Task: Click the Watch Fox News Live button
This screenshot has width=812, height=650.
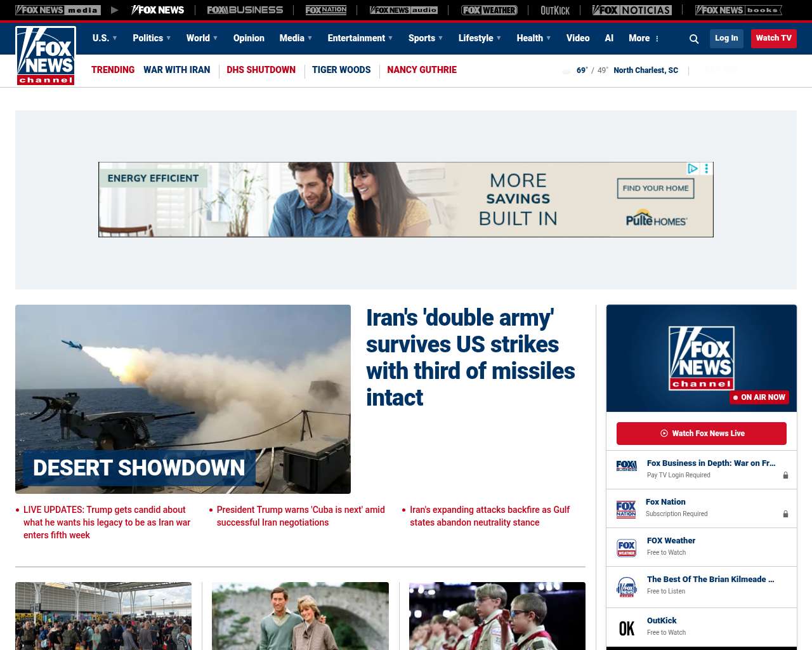Action: pyautogui.click(x=702, y=434)
